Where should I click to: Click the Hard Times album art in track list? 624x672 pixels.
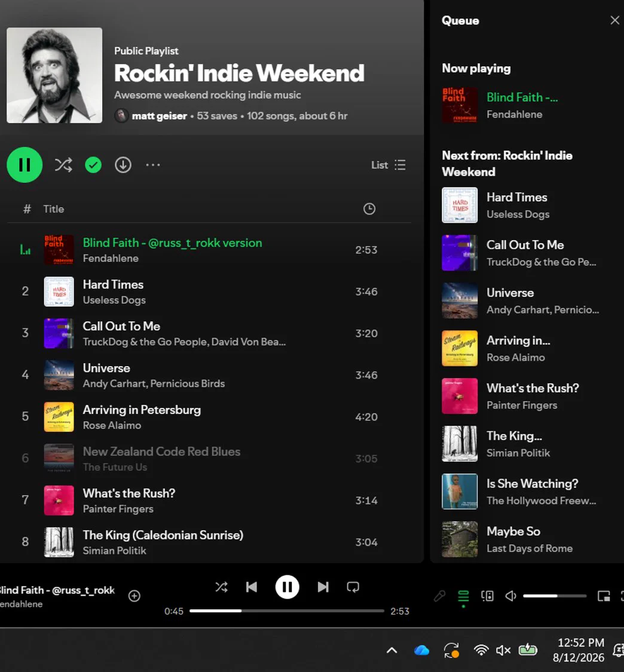point(59,291)
